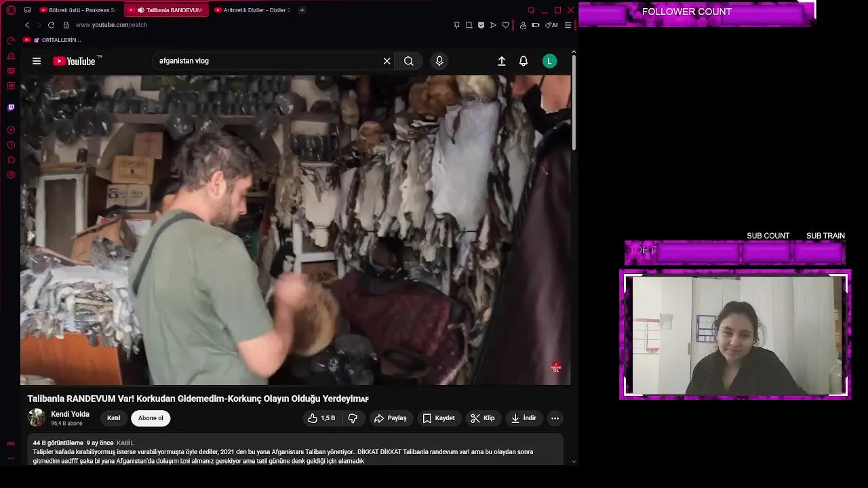
Task: Click the 44 B görüntüleme view count
Action: point(58,443)
